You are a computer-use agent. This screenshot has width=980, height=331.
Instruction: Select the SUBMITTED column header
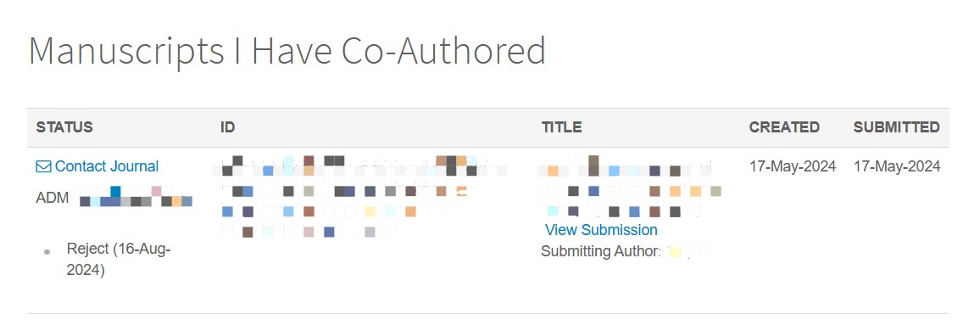coord(896,127)
